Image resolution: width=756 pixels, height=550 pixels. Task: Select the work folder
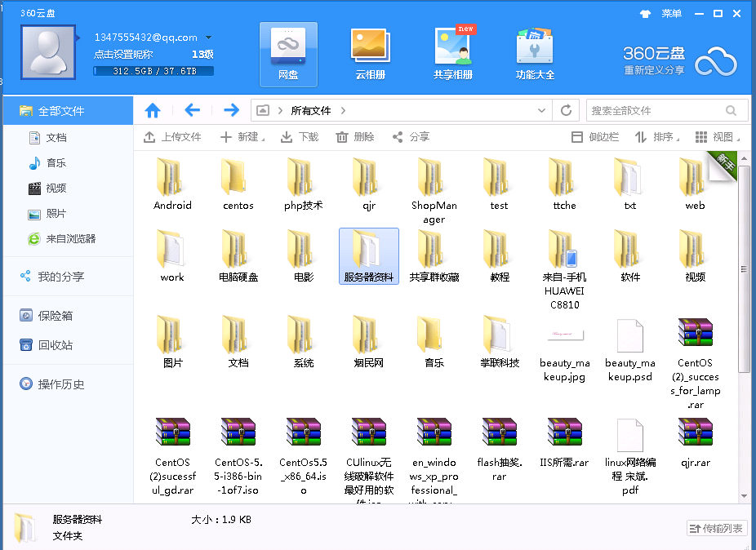172,256
